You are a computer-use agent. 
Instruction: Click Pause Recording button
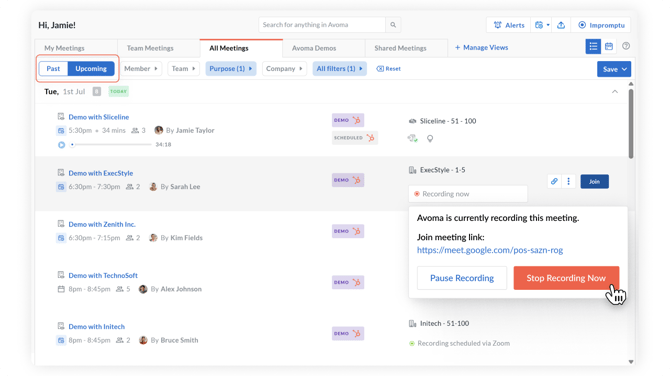coord(462,278)
